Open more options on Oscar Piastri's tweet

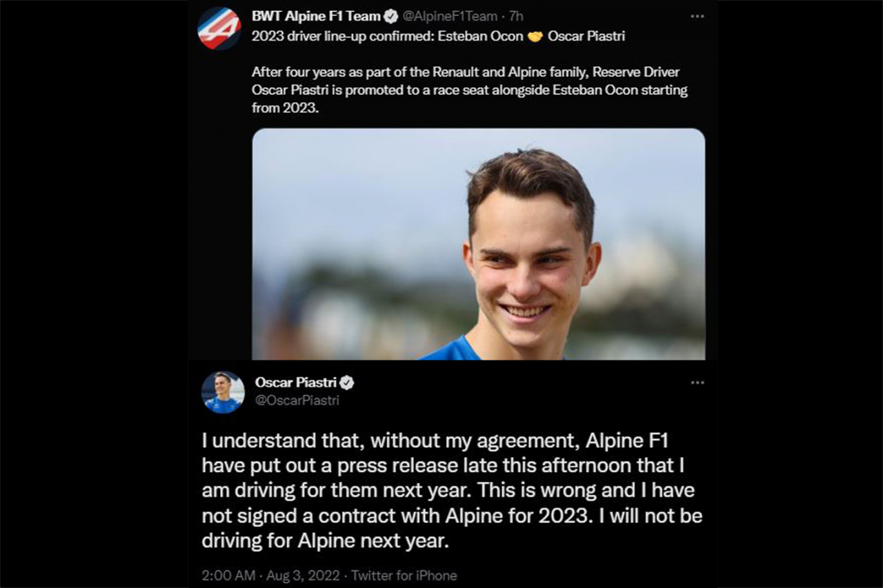tap(697, 383)
